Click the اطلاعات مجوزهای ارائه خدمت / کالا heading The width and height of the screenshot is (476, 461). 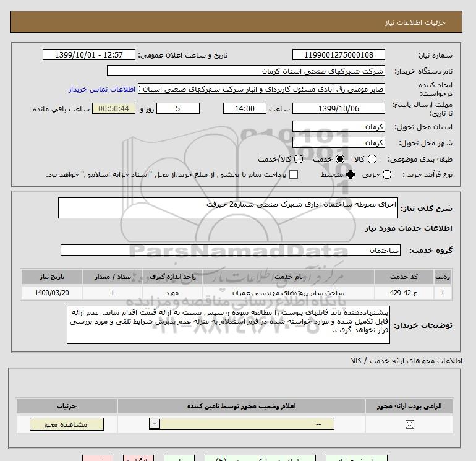click(407, 361)
